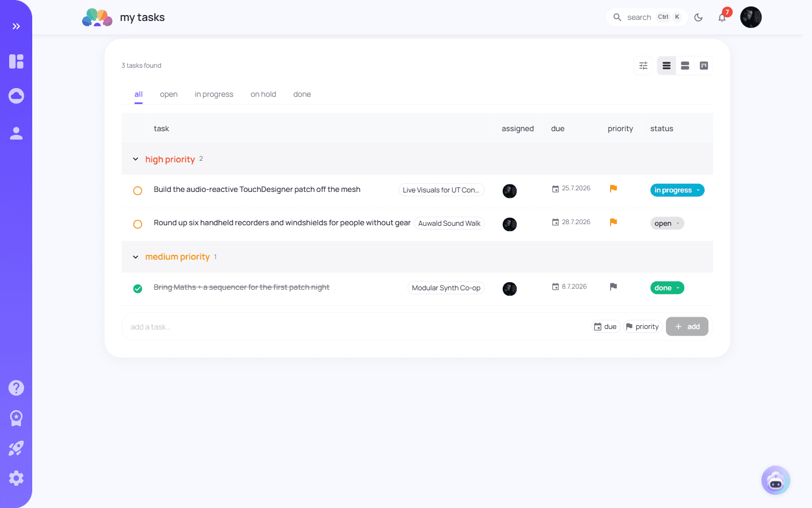This screenshot has width=812, height=508.
Task: Click the priority column header
Action: click(620, 128)
